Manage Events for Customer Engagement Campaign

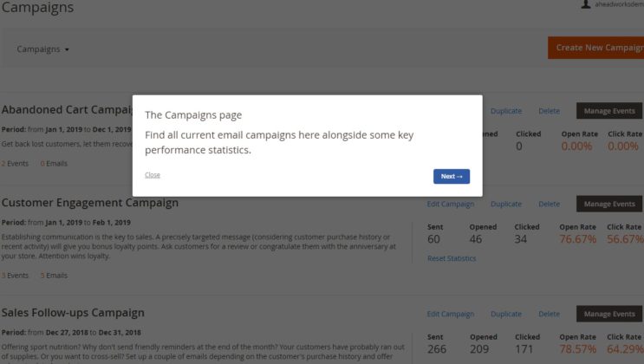tap(609, 205)
